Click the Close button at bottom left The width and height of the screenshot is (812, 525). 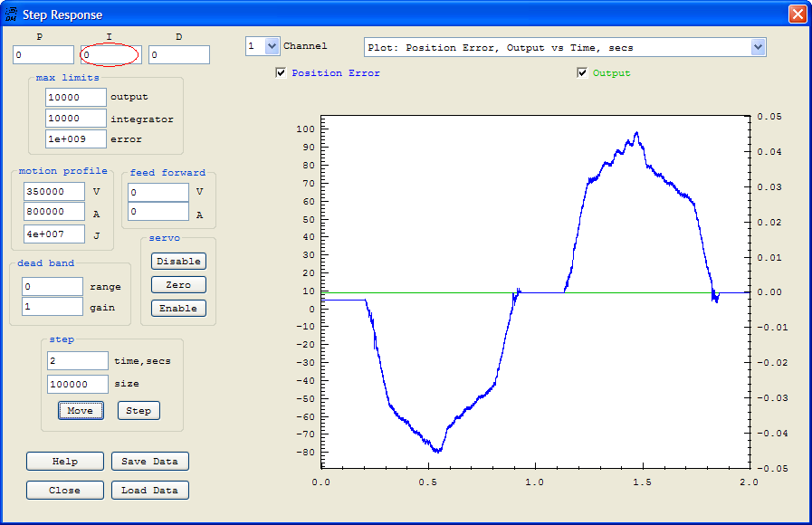tap(65, 491)
